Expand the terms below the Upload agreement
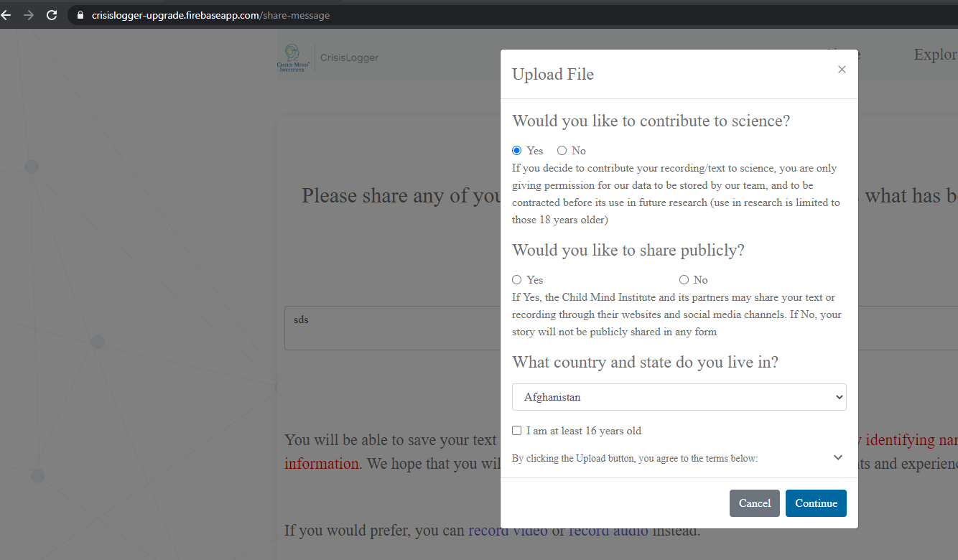This screenshot has height=560, width=958. pos(837,457)
